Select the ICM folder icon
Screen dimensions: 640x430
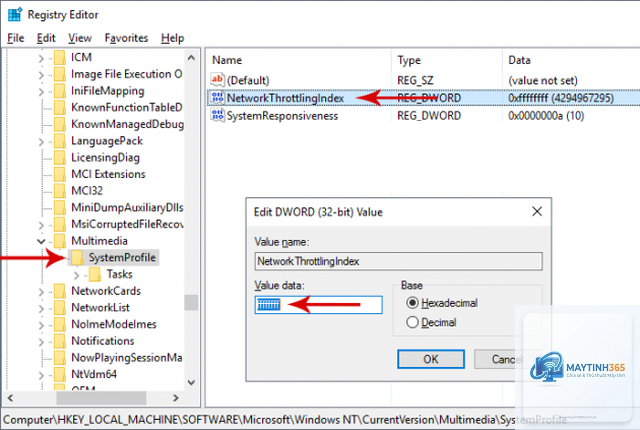point(60,58)
